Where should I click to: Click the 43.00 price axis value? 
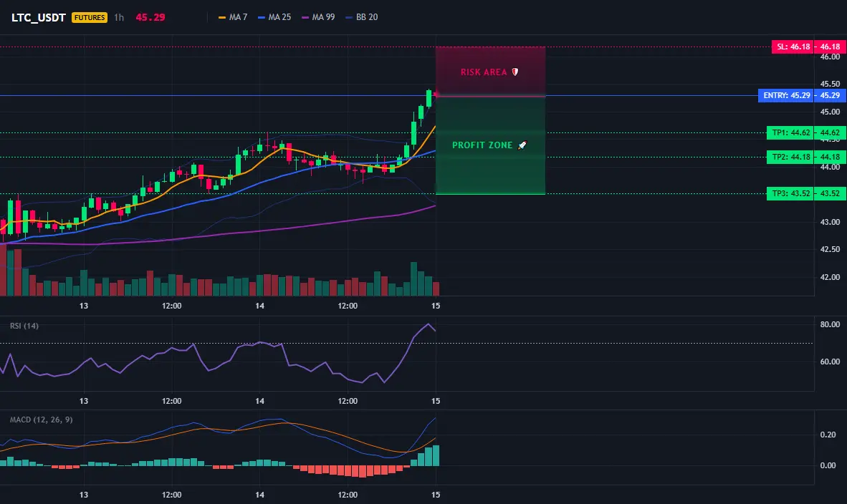(x=831, y=222)
